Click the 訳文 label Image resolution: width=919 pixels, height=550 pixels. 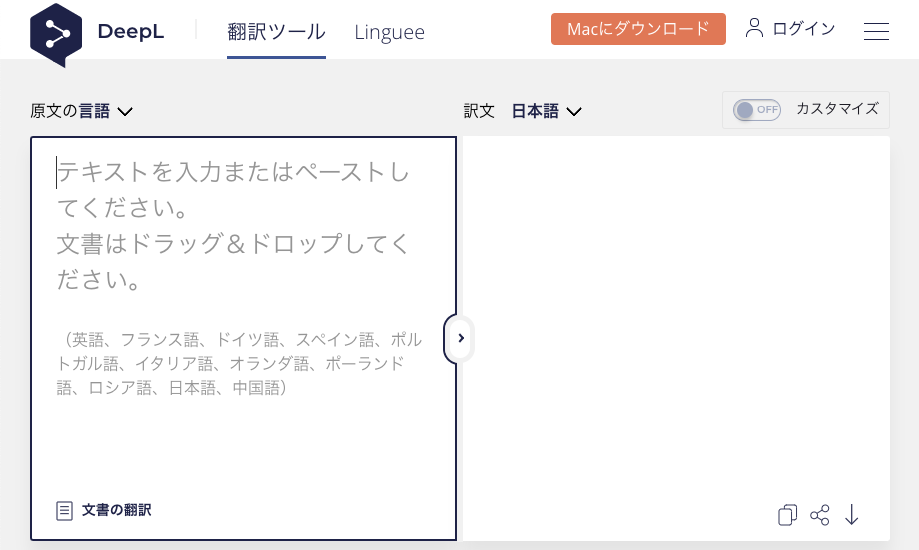point(479,111)
